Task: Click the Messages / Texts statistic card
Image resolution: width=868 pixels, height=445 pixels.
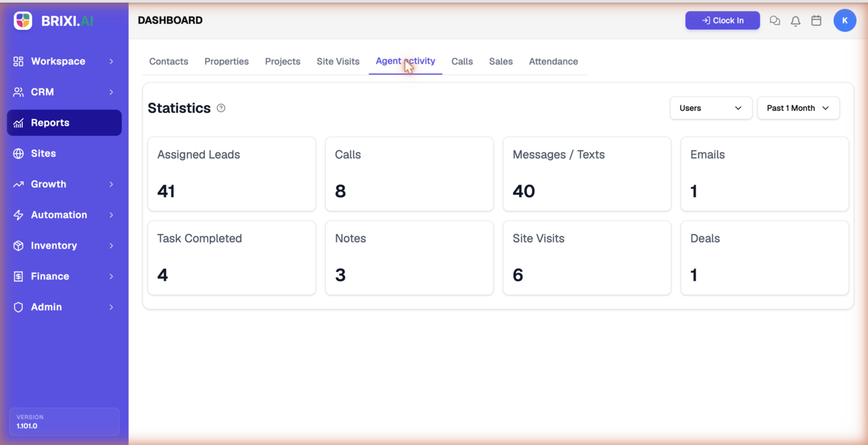Action: [587, 174]
